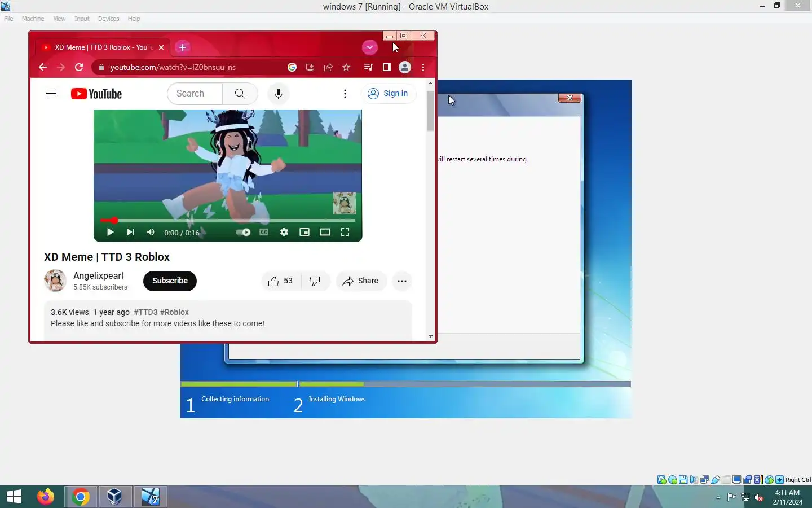Launch Firefox from the taskbar
Image resolution: width=812 pixels, height=508 pixels.
46,497
